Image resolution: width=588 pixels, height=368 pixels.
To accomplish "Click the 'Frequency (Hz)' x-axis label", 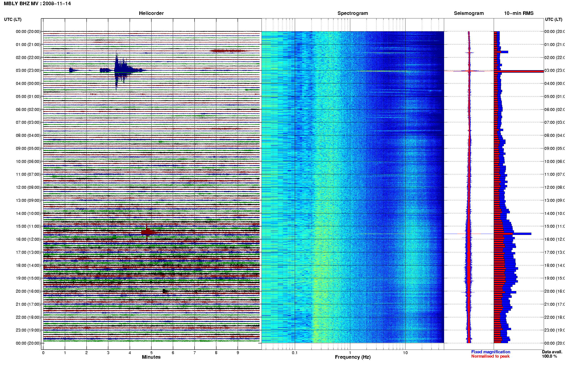I will [353, 357].
